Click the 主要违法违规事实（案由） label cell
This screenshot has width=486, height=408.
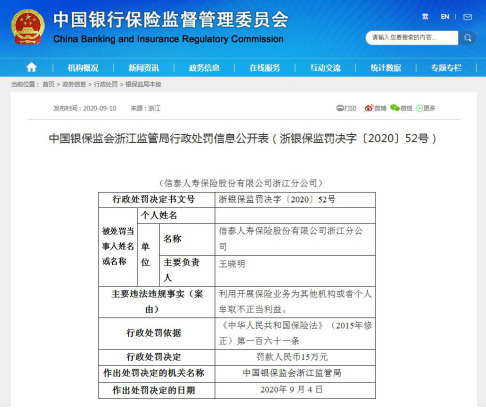click(x=157, y=302)
